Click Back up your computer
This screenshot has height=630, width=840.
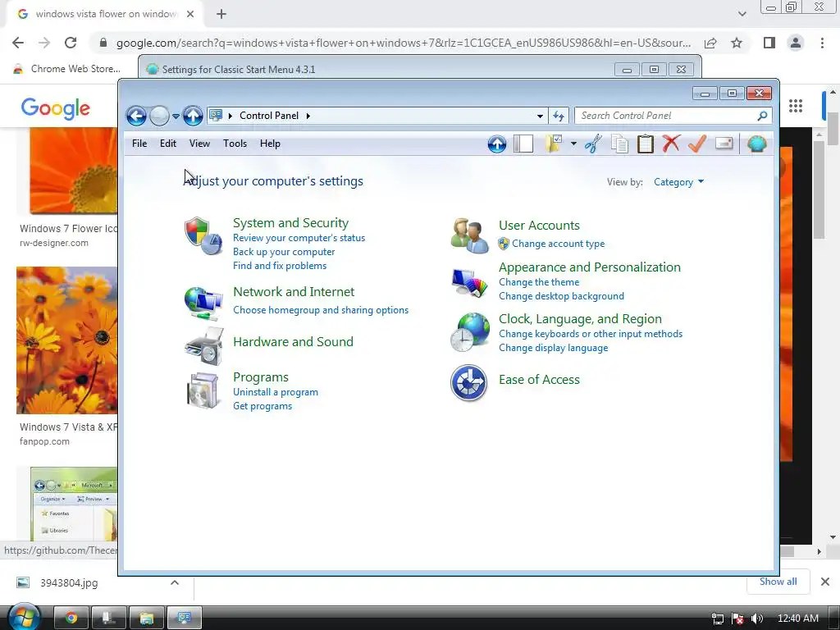click(284, 252)
